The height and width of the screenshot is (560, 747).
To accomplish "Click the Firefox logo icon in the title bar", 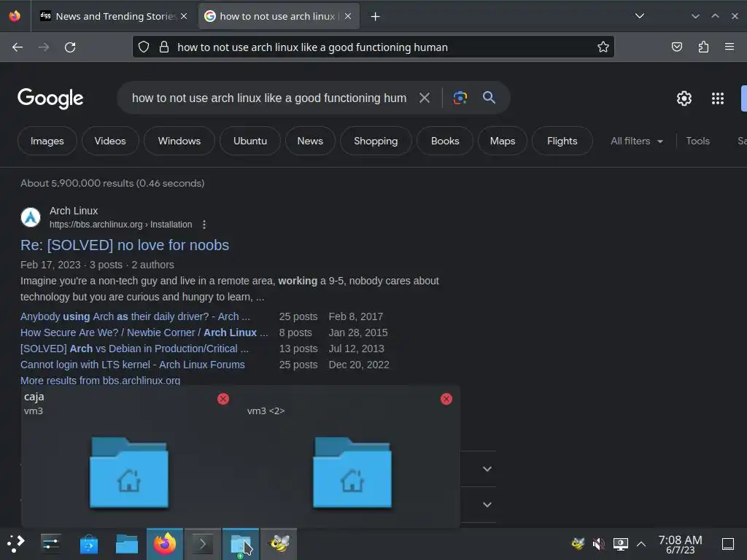I will pyautogui.click(x=15, y=16).
